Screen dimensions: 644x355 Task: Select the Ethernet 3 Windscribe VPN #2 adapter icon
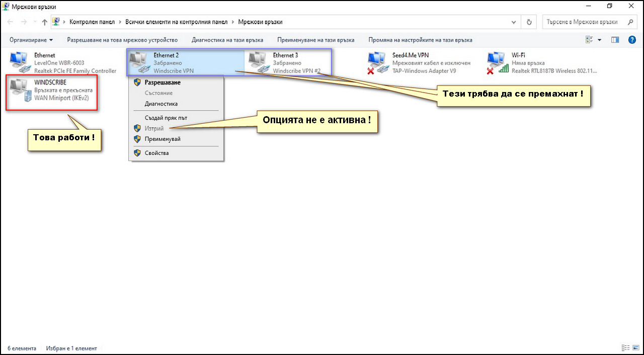tap(259, 63)
